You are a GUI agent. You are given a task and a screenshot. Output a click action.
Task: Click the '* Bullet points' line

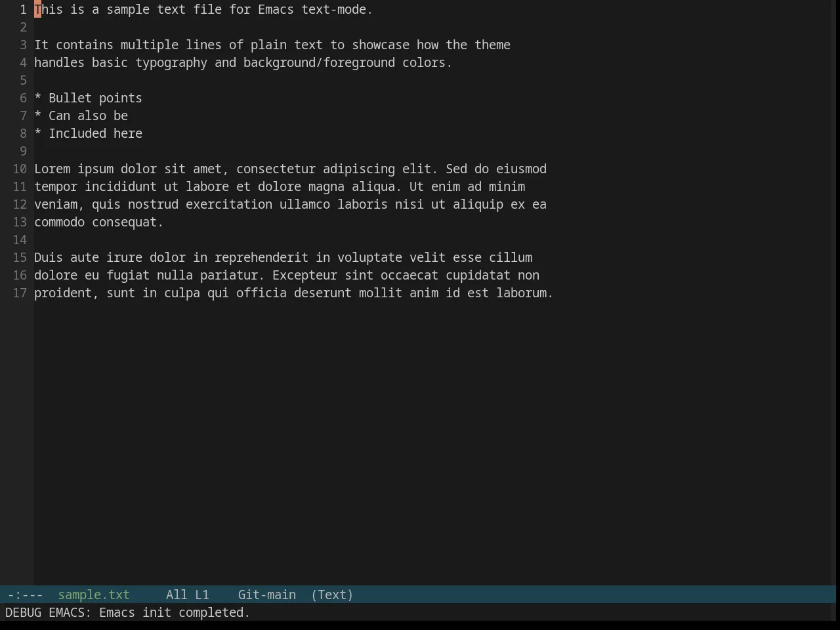88,98
